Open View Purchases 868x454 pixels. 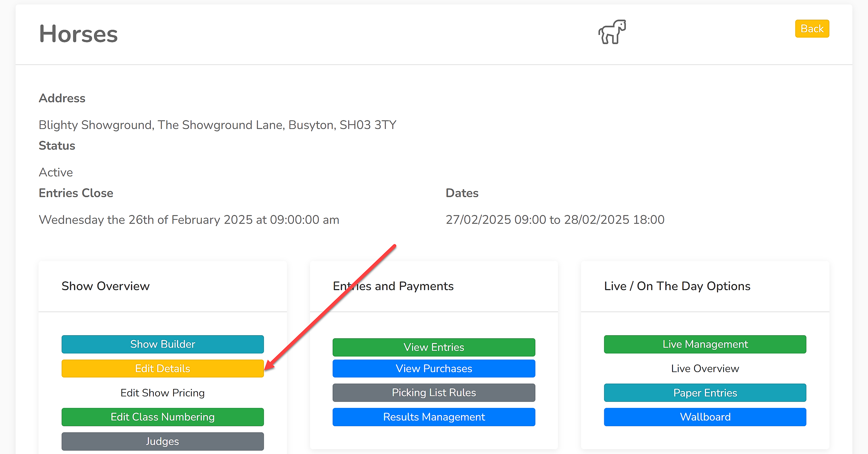point(434,368)
